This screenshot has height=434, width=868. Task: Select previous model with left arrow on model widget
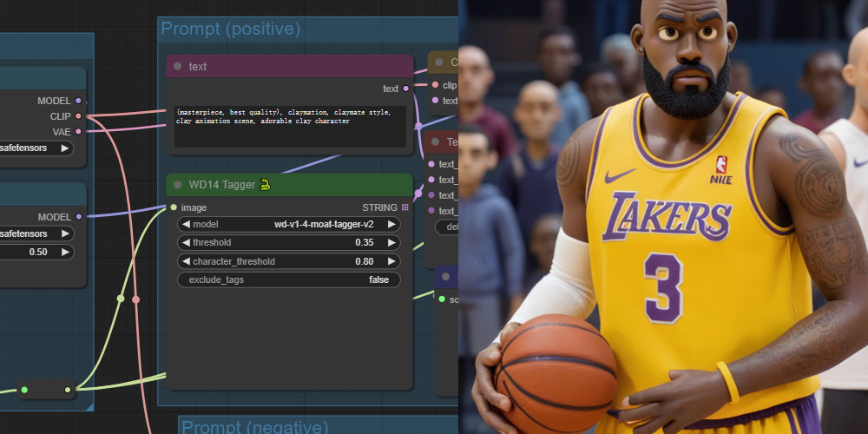coord(186,224)
